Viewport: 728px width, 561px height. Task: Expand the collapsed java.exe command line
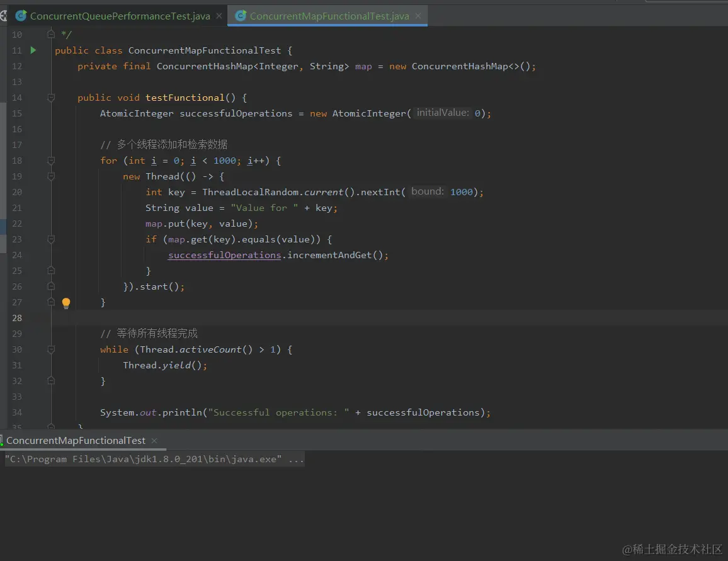coord(296,460)
